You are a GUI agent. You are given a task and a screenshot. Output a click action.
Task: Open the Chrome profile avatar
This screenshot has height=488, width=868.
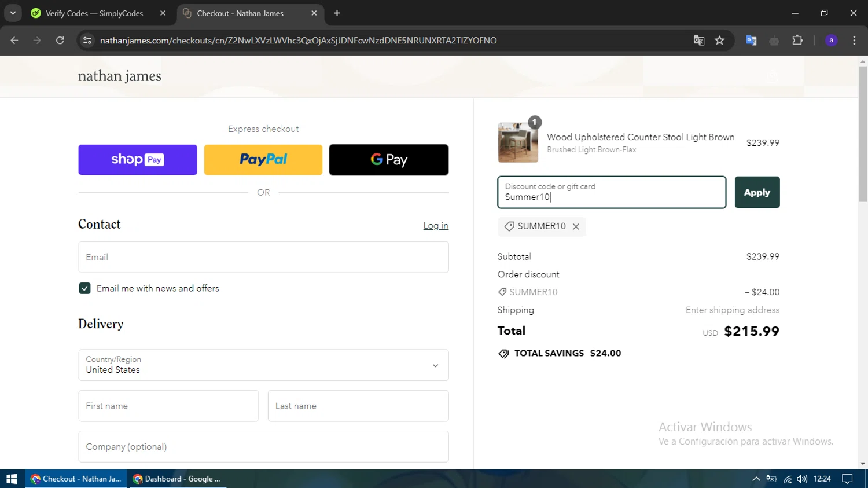coord(831,41)
